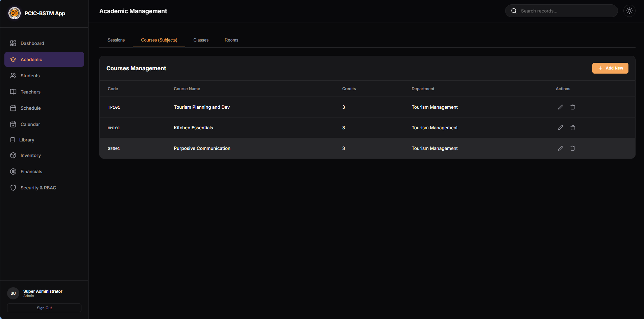Edit the Purposive Communication course
The width and height of the screenshot is (644, 319).
tap(560, 148)
